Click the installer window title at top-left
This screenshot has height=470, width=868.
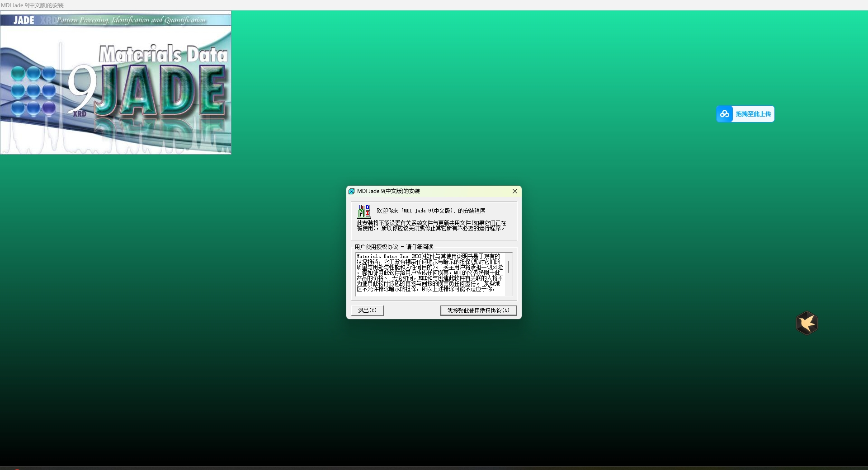[x=32, y=5]
